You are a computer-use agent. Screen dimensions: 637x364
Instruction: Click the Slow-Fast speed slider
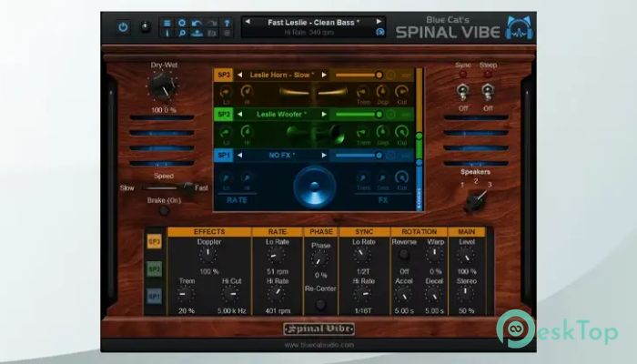coord(164,187)
